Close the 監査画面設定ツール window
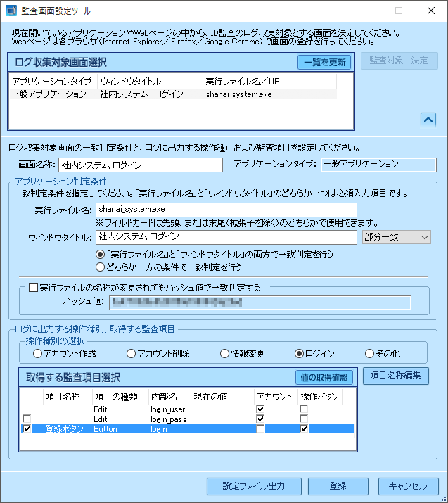The image size is (448, 503). (431, 11)
